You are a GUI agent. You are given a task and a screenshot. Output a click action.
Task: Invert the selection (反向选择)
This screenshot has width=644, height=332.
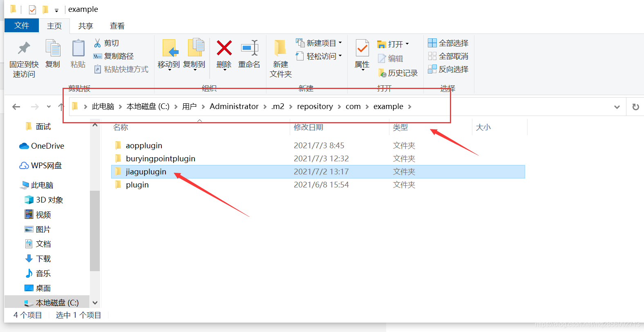[448, 69]
